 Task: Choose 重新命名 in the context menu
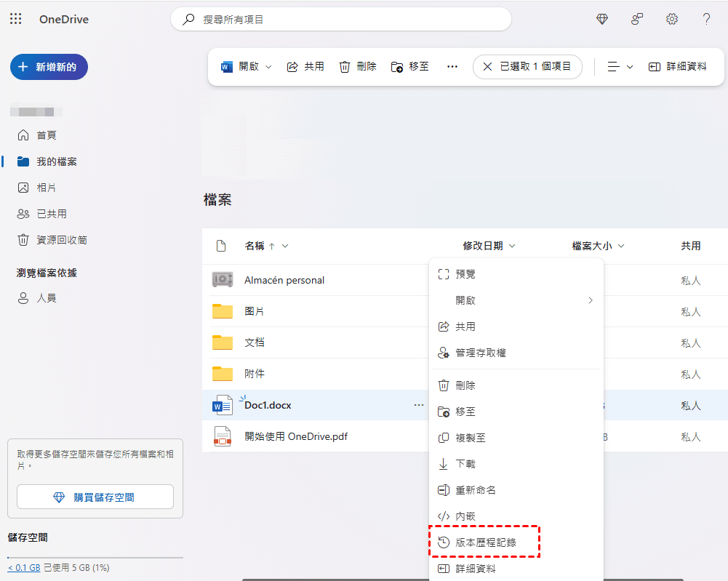(x=516, y=489)
